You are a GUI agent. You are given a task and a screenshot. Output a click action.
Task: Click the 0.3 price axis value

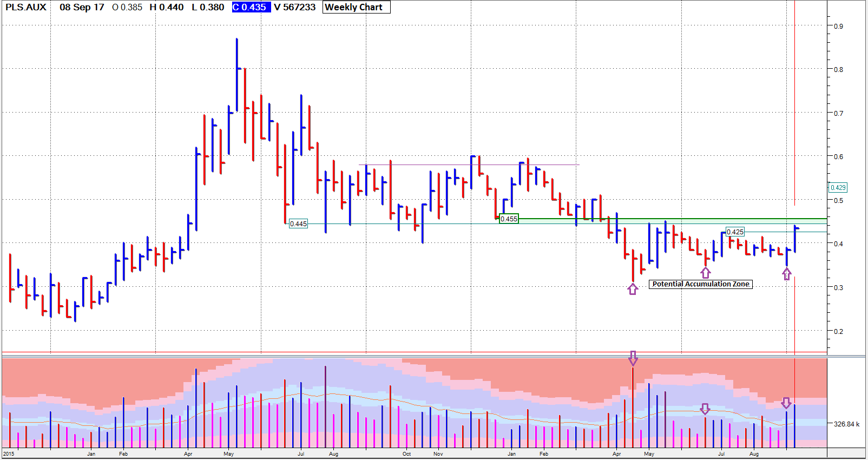[x=838, y=287]
